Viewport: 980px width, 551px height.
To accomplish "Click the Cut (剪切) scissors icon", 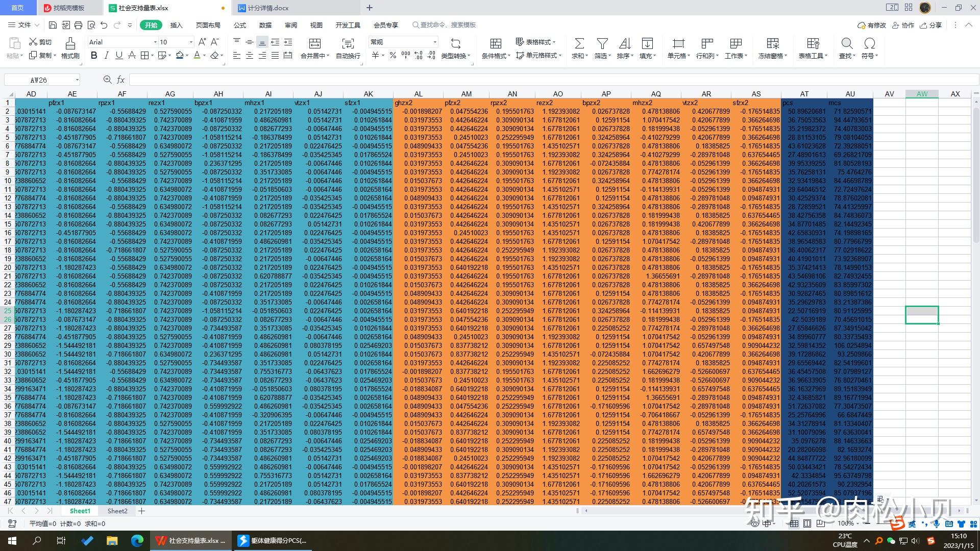I will point(34,42).
